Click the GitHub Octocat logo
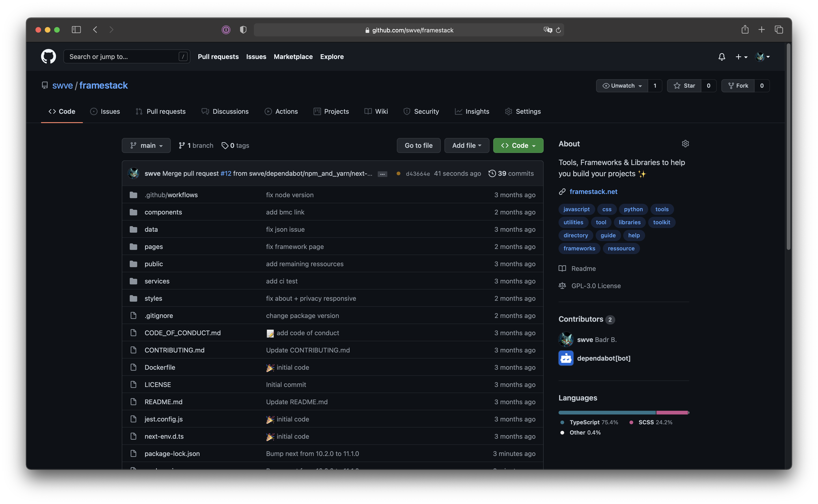The height and width of the screenshot is (504, 818). pyautogui.click(x=48, y=57)
